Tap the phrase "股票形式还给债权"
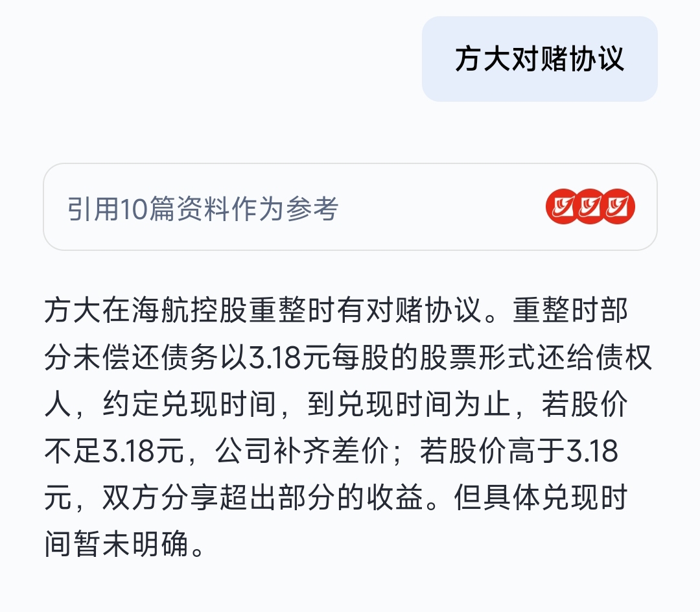This screenshot has height=612, width=700. (x=535, y=357)
